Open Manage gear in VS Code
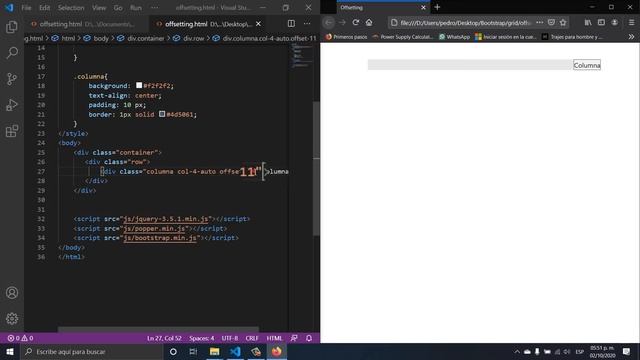Image resolution: width=640 pixels, height=360 pixels. pyautogui.click(x=12, y=318)
